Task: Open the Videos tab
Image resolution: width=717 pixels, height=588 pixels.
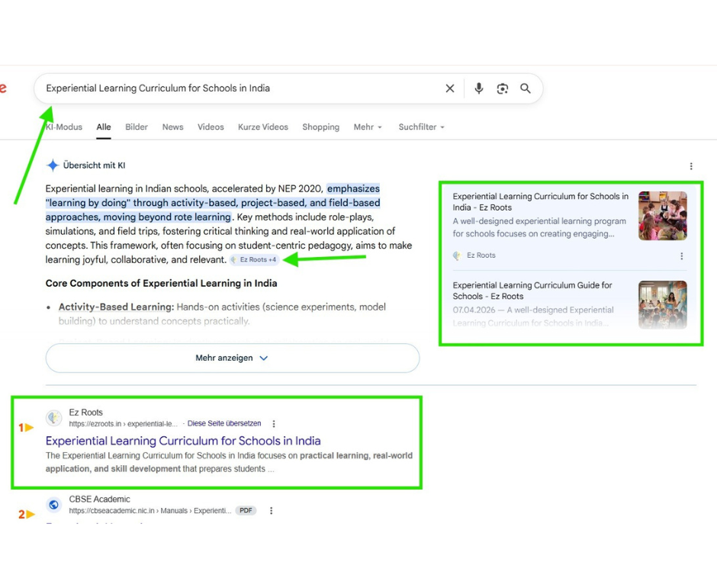Action: pyautogui.click(x=211, y=127)
